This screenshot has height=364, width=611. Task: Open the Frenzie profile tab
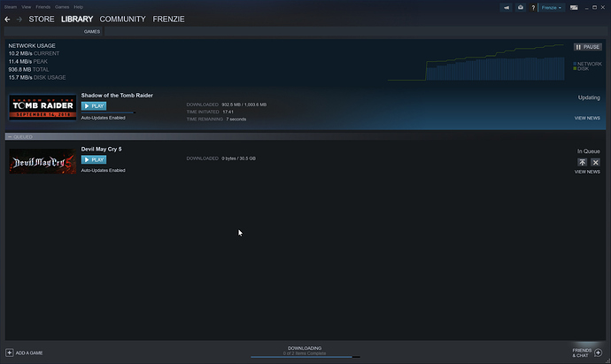[x=168, y=19]
